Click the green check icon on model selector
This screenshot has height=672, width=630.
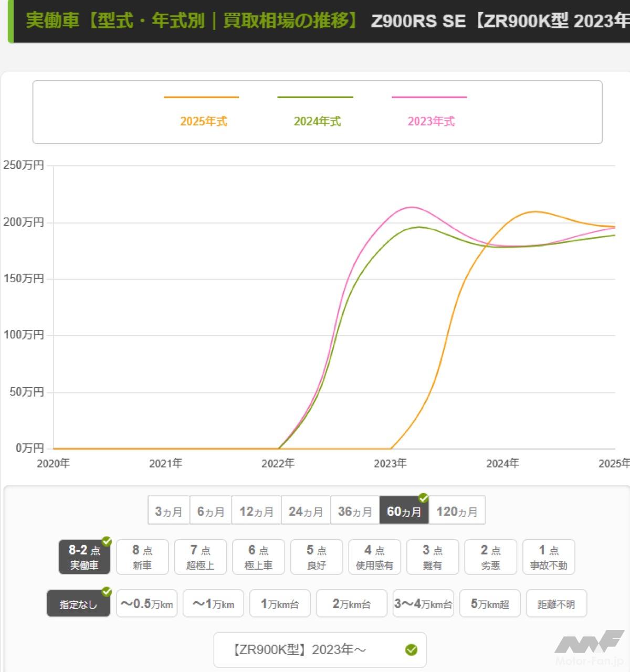[411, 650]
